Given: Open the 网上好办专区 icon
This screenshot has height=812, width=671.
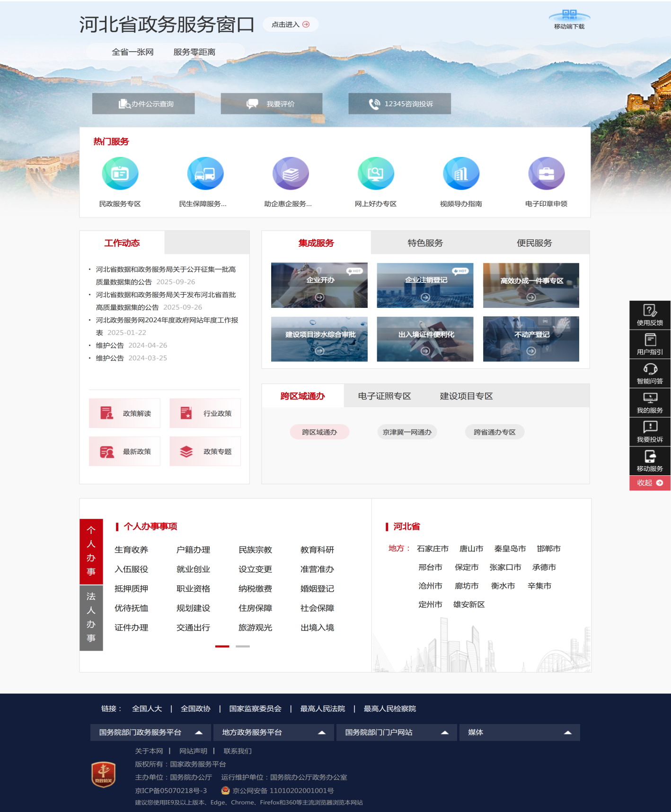Looking at the screenshot, I should (x=376, y=174).
